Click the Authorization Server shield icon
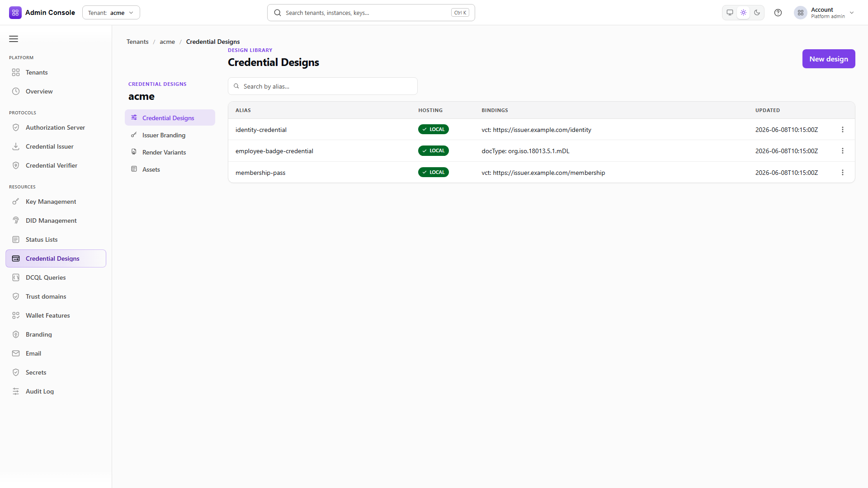Viewport: 868px width, 488px height. [x=16, y=127]
